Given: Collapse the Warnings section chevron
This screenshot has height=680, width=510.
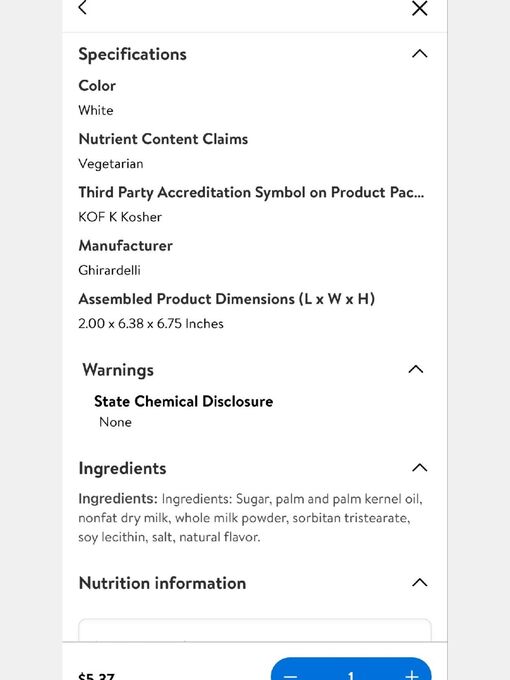Looking at the screenshot, I should point(416,369).
